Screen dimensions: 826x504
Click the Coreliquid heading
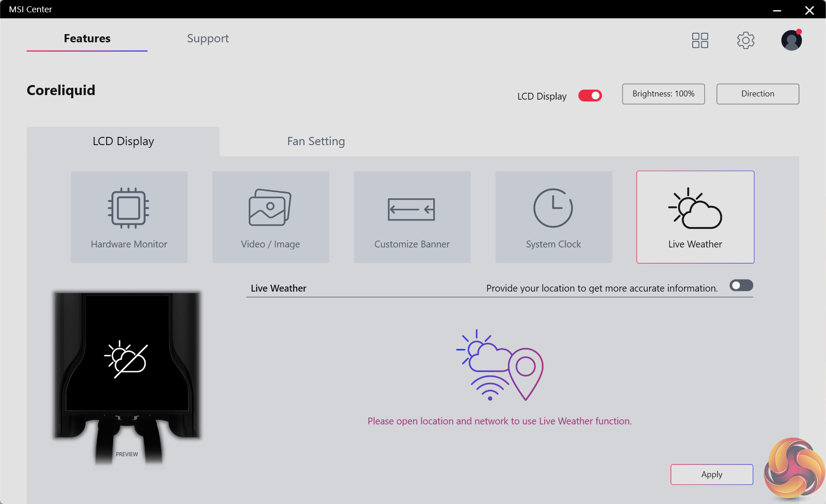click(x=61, y=90)
